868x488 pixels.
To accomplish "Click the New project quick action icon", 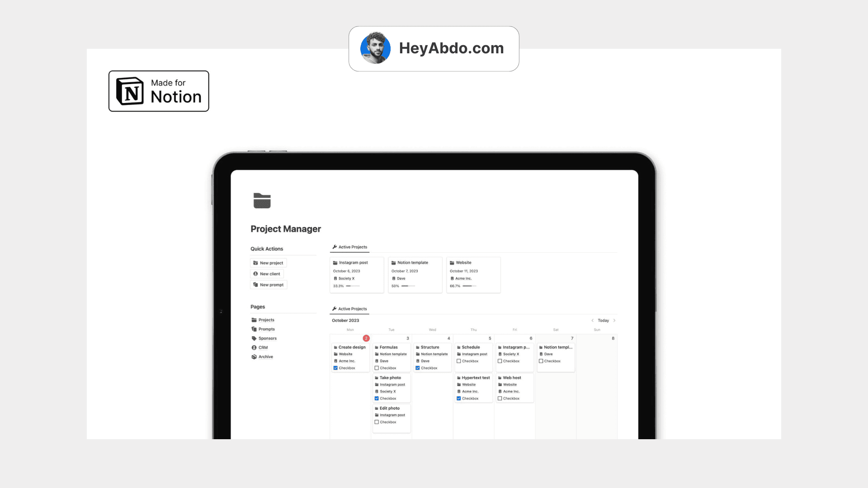I will point(256,263).
